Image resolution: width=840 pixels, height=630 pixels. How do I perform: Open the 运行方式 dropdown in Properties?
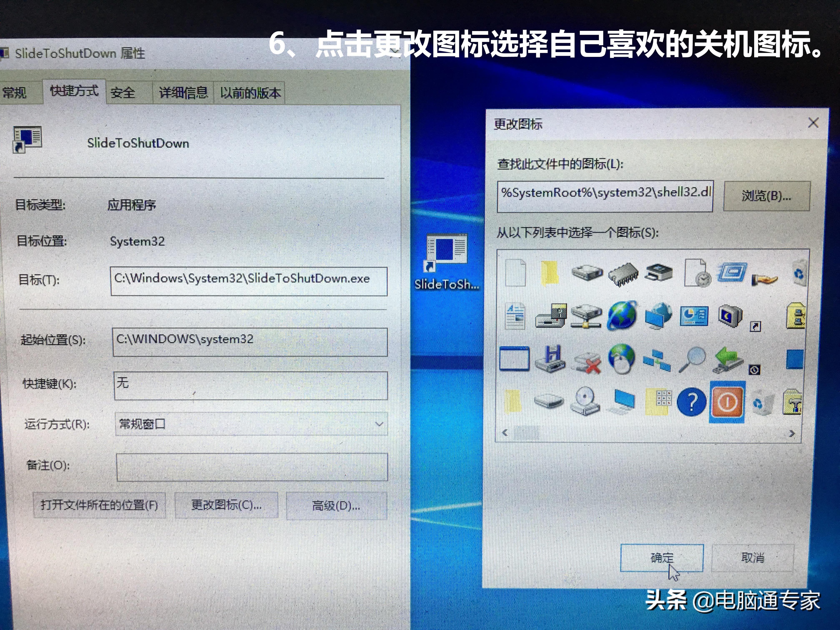[251, 424]
